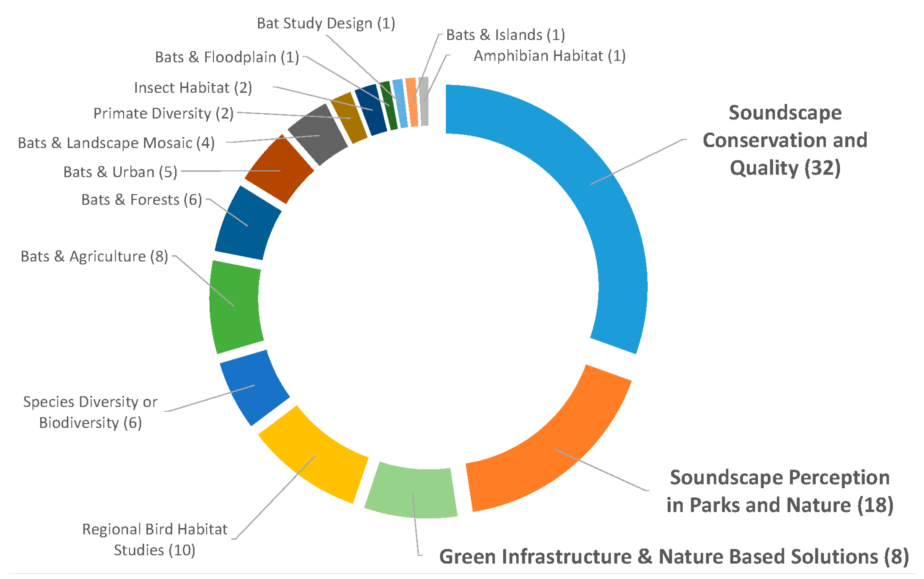Click the blue Species Diversity segment

tap(253, 387)
